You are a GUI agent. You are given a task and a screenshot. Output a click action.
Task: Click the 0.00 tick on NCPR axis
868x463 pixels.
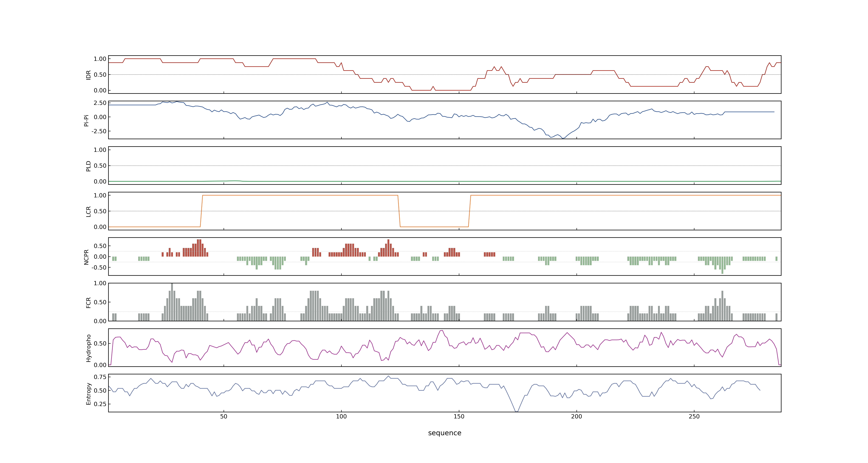point(100,257)
